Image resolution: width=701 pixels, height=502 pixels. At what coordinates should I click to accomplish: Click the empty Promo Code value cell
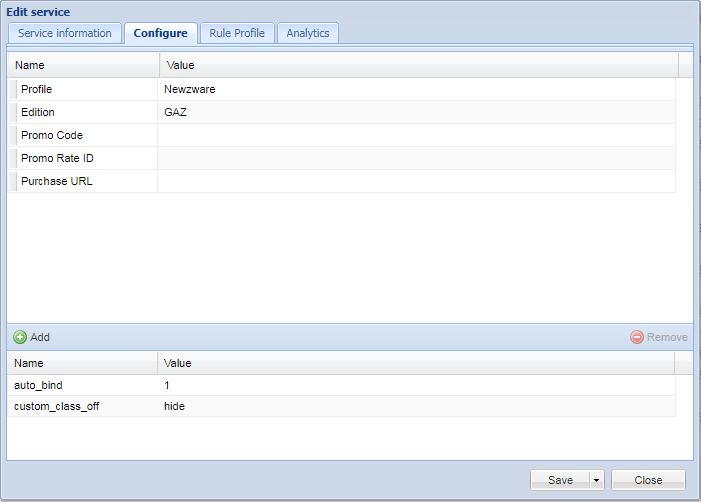click(415, 135)
